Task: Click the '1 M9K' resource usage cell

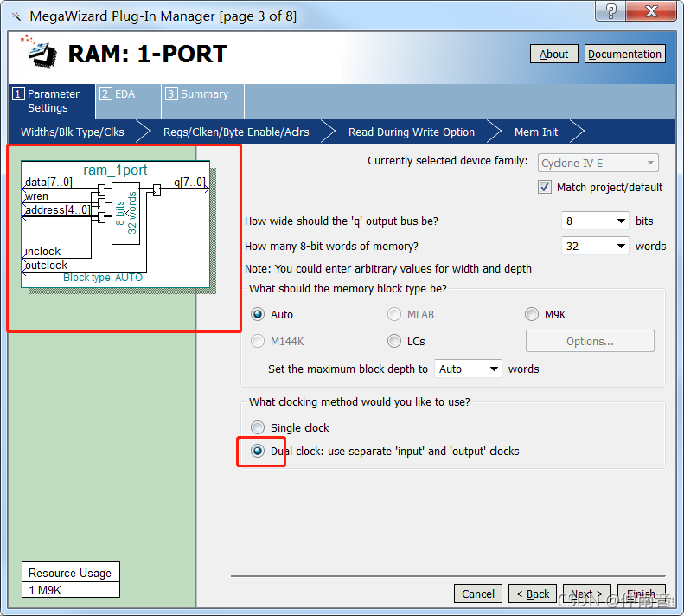Action: point(71,590)
